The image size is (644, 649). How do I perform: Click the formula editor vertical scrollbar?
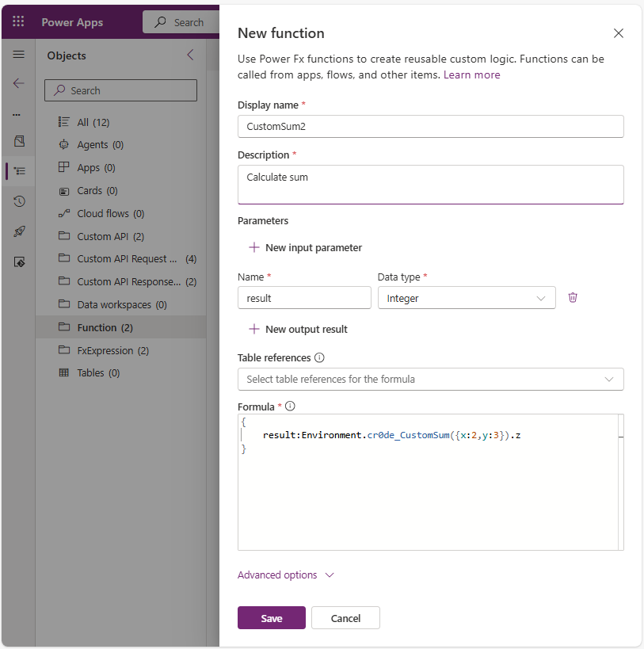pos(620,482)
